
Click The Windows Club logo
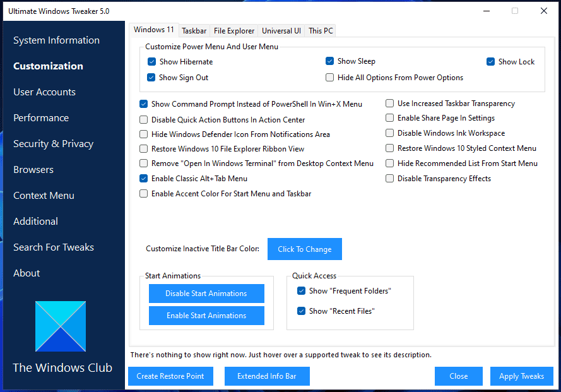click(60, 326)
